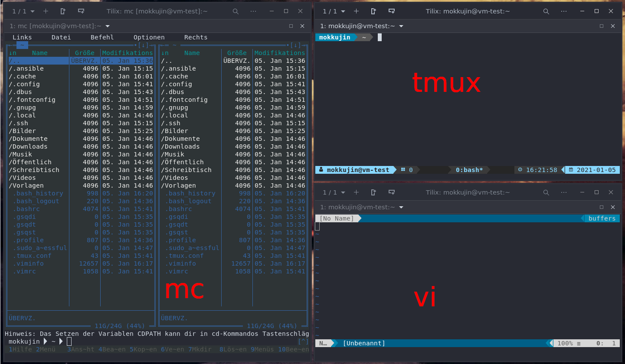Sort left mc panel by Größe column
The width and height of the screenshot is (625, 364).
(x=85, y=53)
